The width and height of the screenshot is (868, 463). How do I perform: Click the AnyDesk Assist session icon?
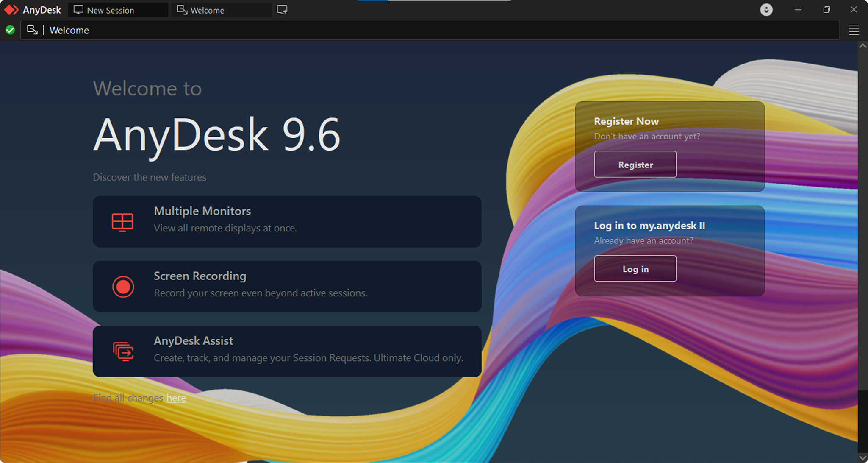123,351
